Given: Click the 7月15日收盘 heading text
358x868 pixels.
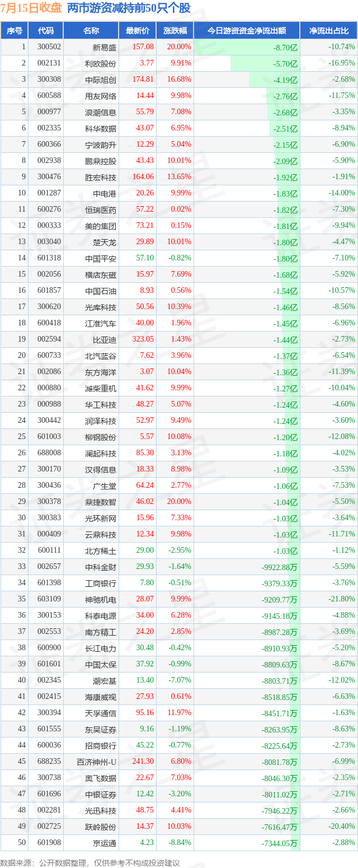Looking at the screenshot, I should click(31, 8).
